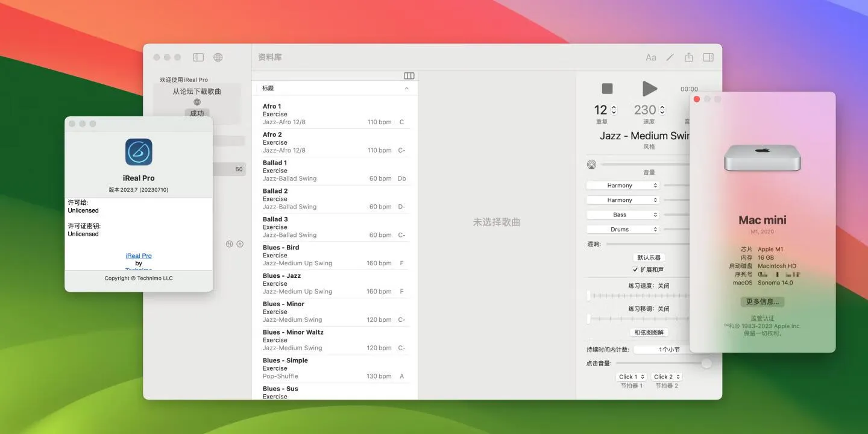
Task: Select the Jazz - Medium Swing style label
Action: tap(644, 136)
